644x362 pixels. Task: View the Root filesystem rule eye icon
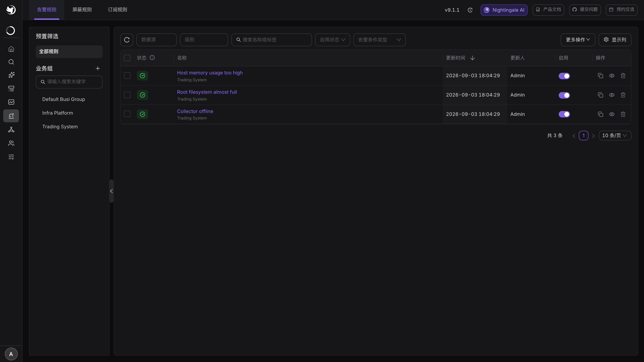coord(612,95)
